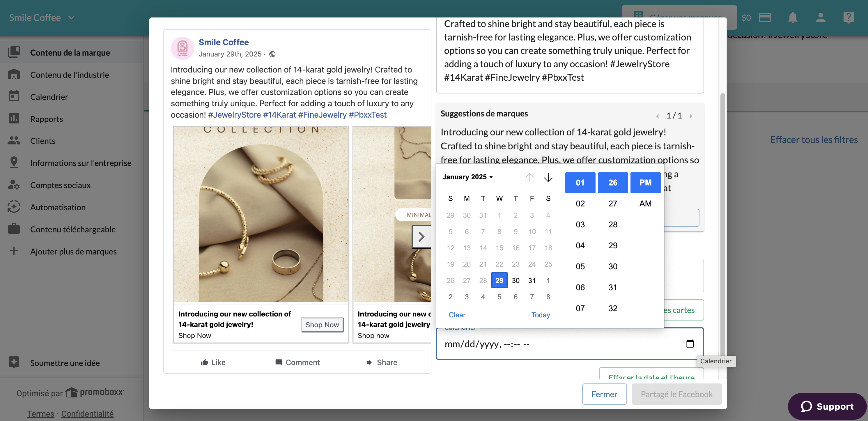
Task: Open the Support chat button
Action: coord(827,406)
